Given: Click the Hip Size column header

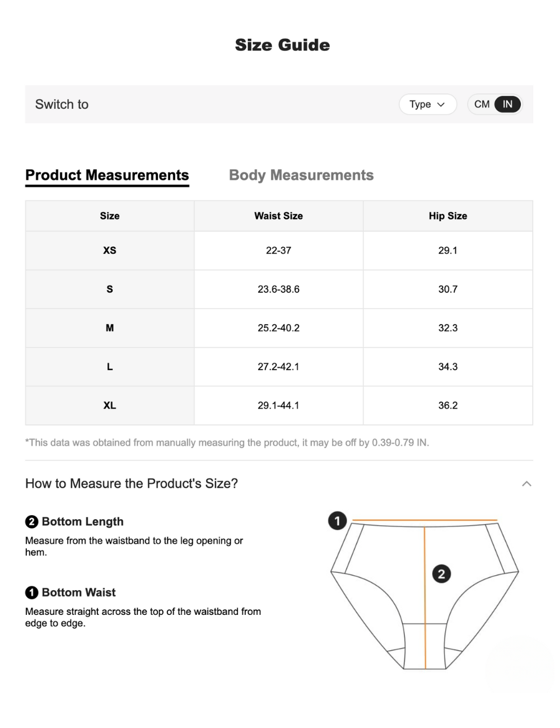Looking at the screenshot, I should (447, 216).
